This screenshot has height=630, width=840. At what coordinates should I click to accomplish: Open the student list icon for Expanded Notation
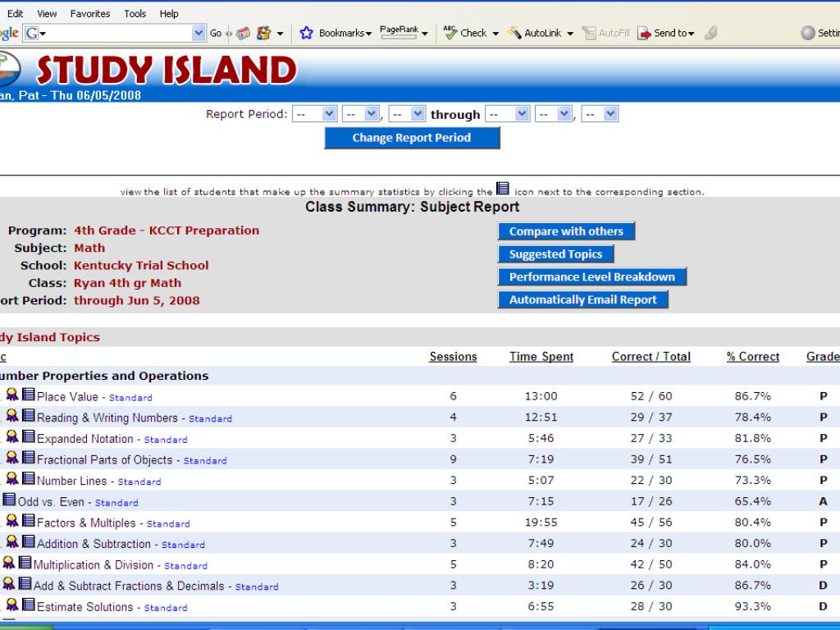tap(29, 436)
